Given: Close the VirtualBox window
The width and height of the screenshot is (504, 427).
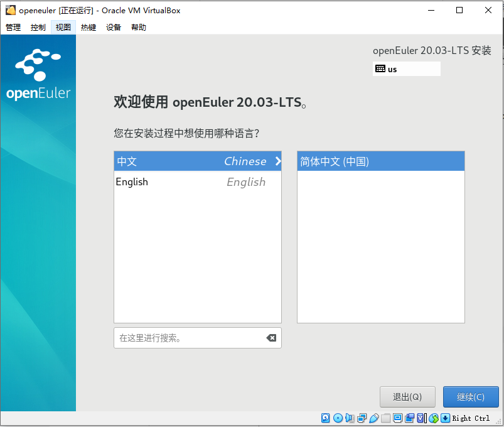Looking at the screenshot, I should [488, 10].
